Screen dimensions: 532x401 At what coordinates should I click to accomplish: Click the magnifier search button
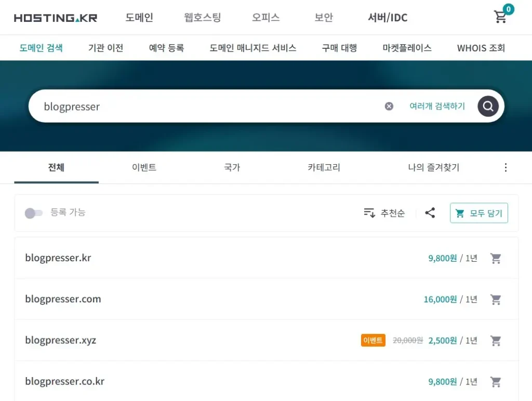pyautogui.click(x=488, y=106)
